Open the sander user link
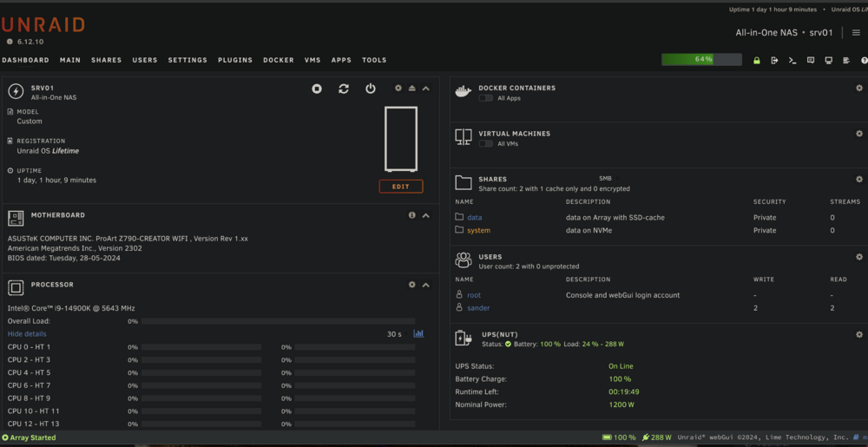The width and height of the screenshot is (868, 447). click(478, 308)
